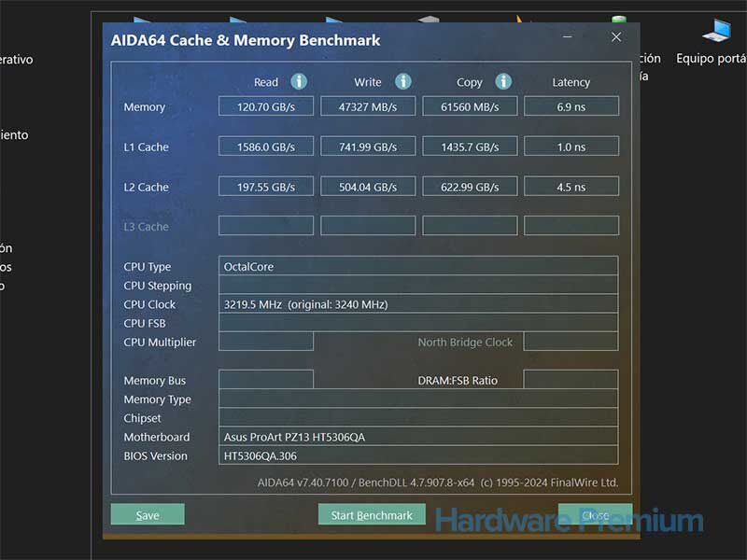Click the empty CPU Multiplier field
This screenshot has width=747, height=560.
[266, 342]
